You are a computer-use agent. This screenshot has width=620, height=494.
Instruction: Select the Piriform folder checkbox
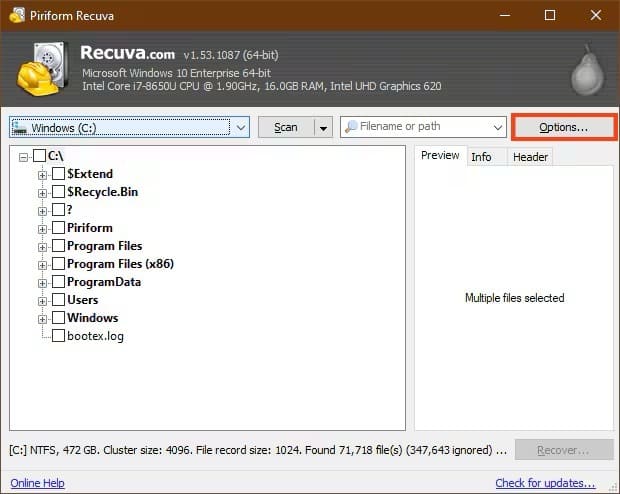pos(58,227)
